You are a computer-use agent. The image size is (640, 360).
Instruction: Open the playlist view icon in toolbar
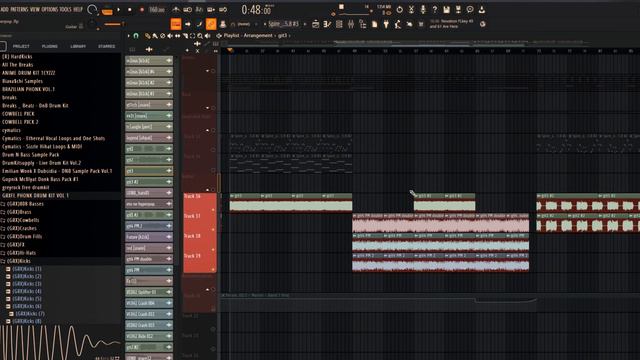316,24
